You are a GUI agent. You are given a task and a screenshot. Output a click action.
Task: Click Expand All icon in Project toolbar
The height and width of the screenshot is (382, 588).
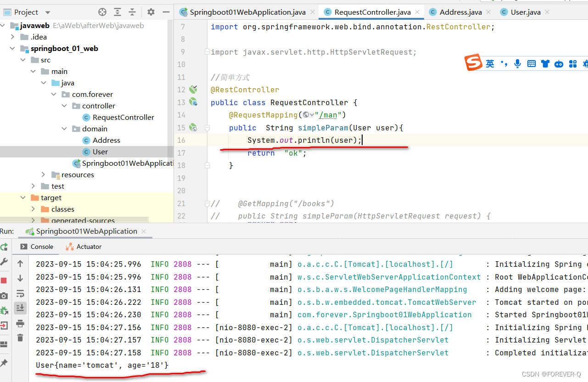118,12
